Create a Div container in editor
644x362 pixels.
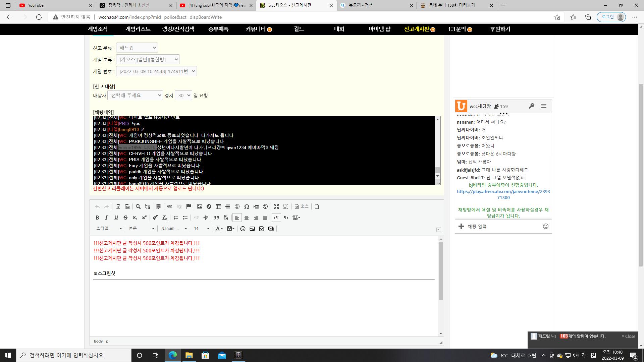coord(226,218)
